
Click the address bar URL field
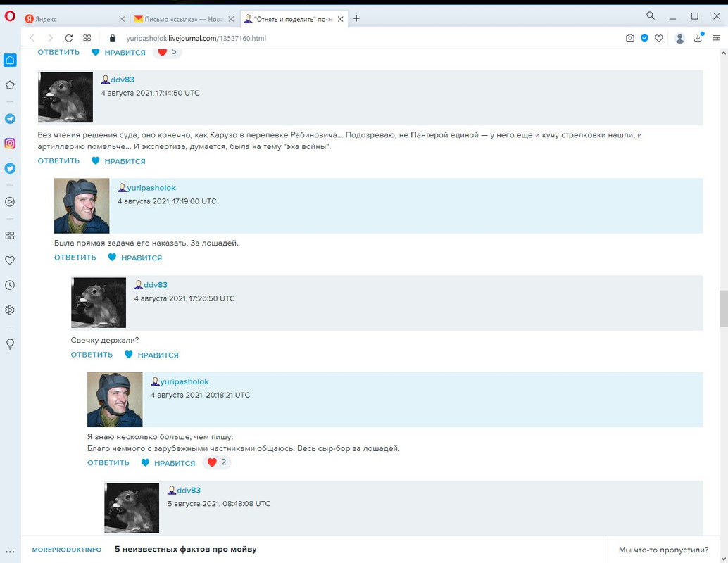click(196, 38)
